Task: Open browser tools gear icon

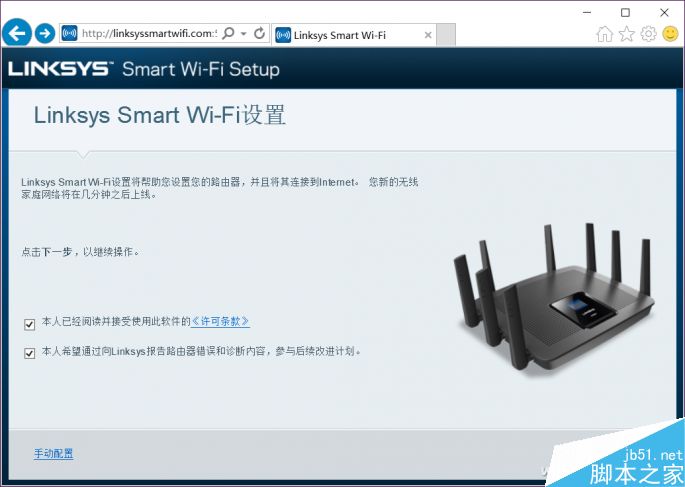Action: 649,34
